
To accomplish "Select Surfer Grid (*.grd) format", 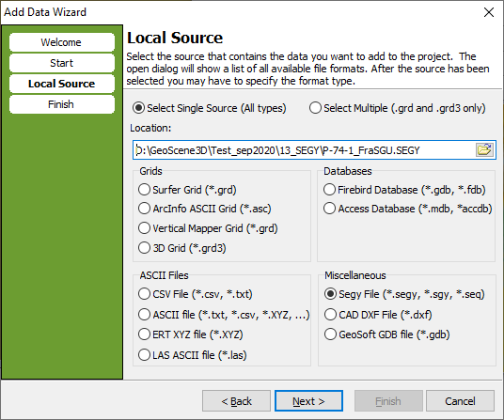I will pos(187,190).
